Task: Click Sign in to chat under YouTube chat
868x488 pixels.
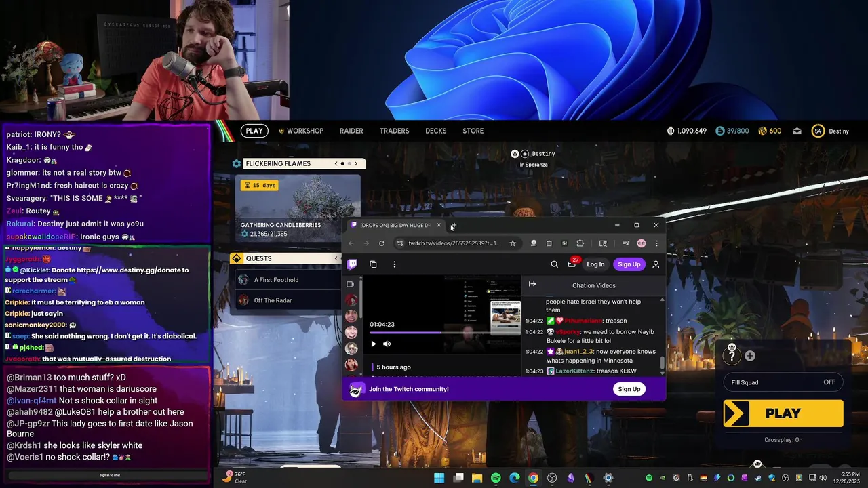Action: (x=110, y=476)
